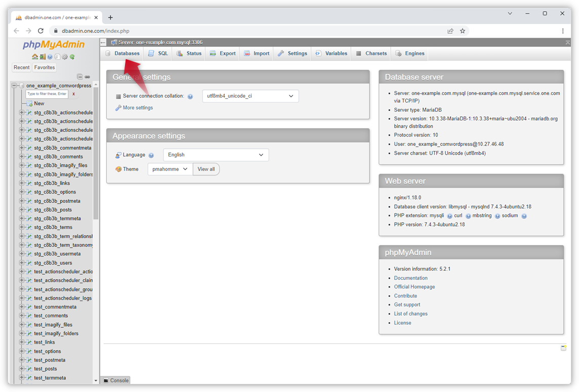Collapse the navigation panel using the minus icon
This screenshot has width=579, height=392.
point(80,77)
